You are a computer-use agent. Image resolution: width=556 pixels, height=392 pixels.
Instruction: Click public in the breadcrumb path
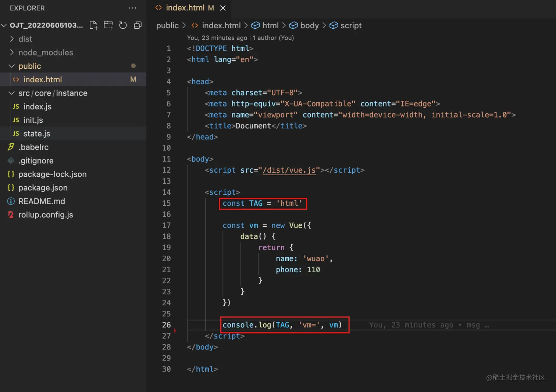[167, 25]
